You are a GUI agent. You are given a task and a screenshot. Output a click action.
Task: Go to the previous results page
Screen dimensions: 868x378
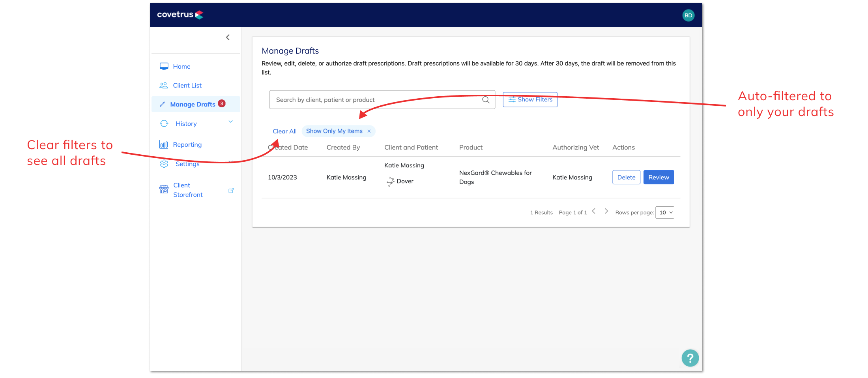[593, 211]
